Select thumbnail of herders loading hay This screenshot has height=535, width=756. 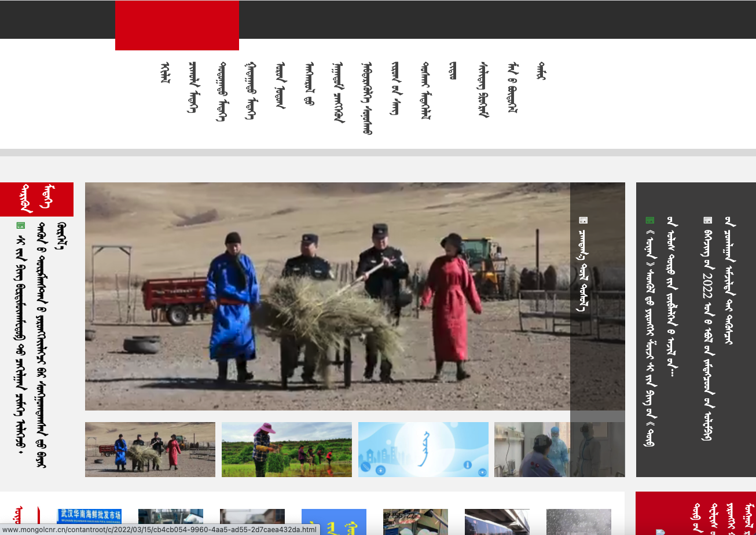click(150, 449)
